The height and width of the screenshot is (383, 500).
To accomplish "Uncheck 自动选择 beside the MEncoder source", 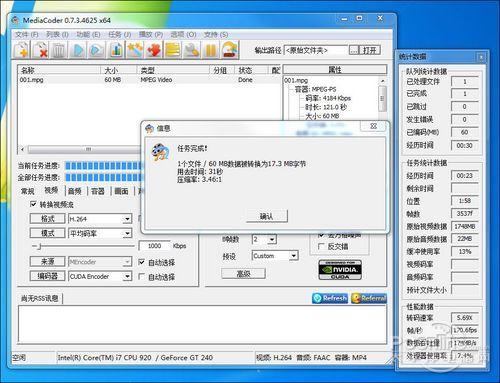I will pyautogui.click(x=141, y=262).
